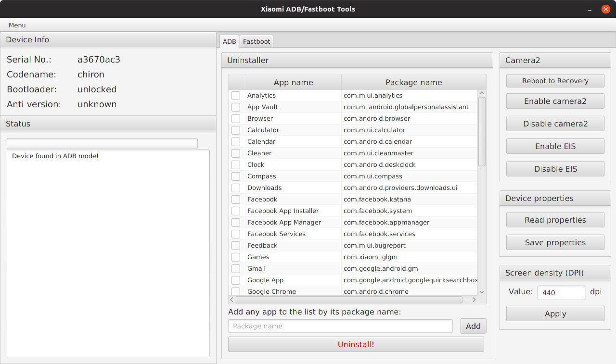Click the status log text area
The width and height of the screenshot is (616, 364).
(108, 253)
